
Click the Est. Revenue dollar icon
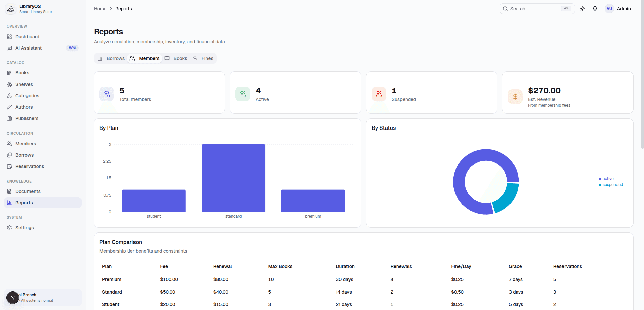[x=515, y=97]
